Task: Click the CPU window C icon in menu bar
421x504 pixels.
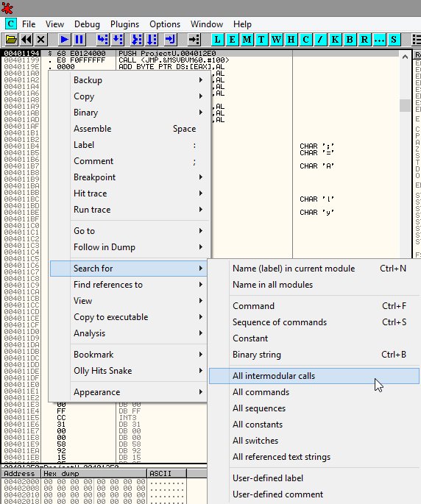Action: tap(10, 24)
